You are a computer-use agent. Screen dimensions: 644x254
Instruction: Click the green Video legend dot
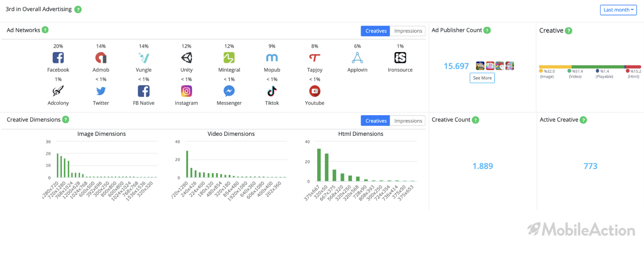[569, 71]
